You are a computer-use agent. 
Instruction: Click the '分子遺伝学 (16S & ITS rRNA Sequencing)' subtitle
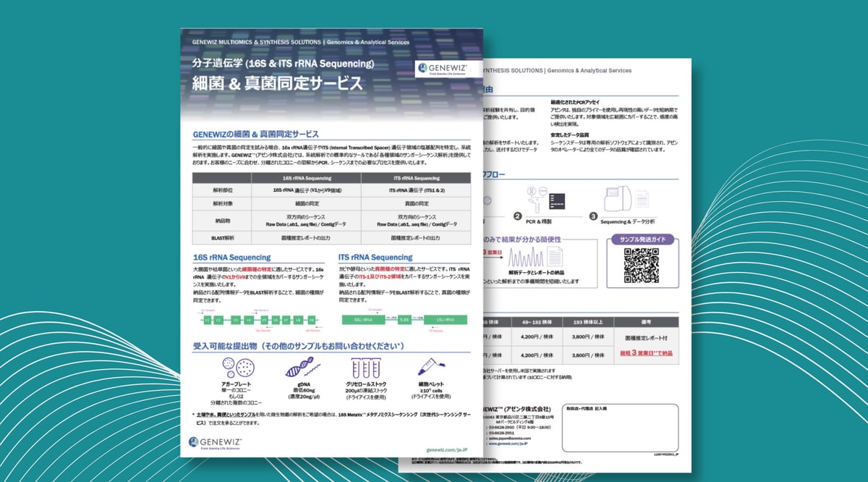pos(283,63)
